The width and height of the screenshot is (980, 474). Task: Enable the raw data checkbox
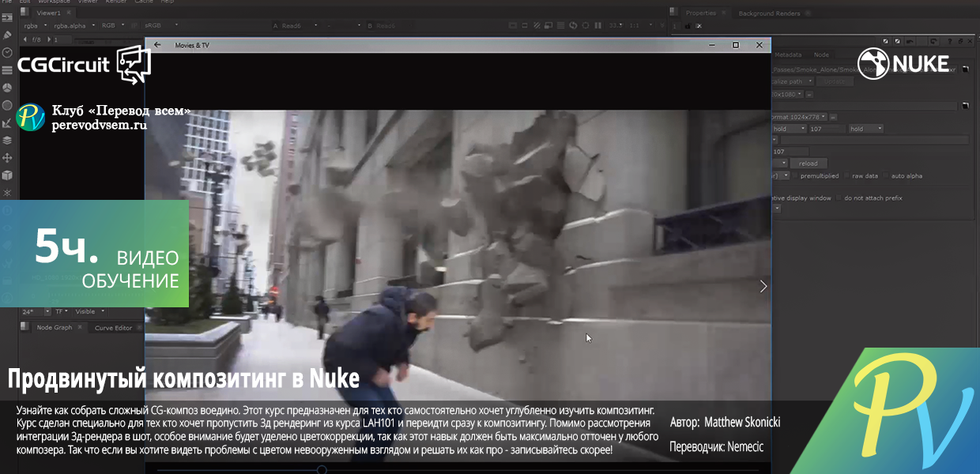[x=847, y=176]
